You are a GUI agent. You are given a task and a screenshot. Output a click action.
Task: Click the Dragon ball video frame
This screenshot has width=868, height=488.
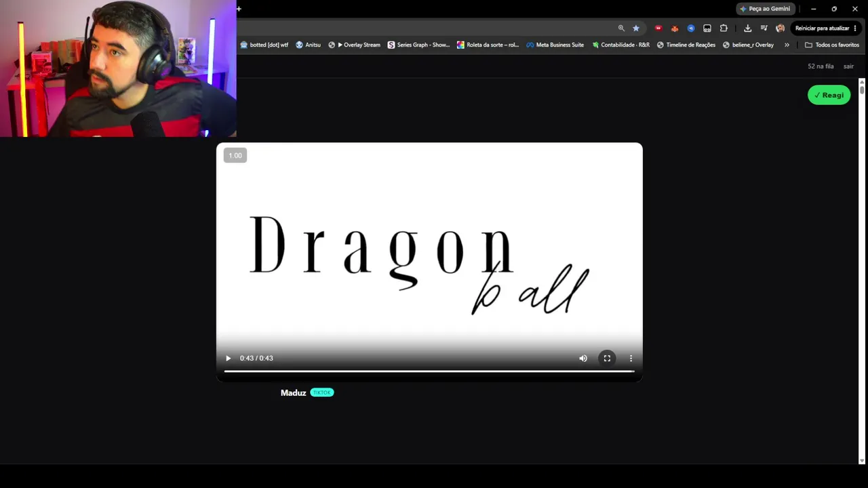[429, 262]
